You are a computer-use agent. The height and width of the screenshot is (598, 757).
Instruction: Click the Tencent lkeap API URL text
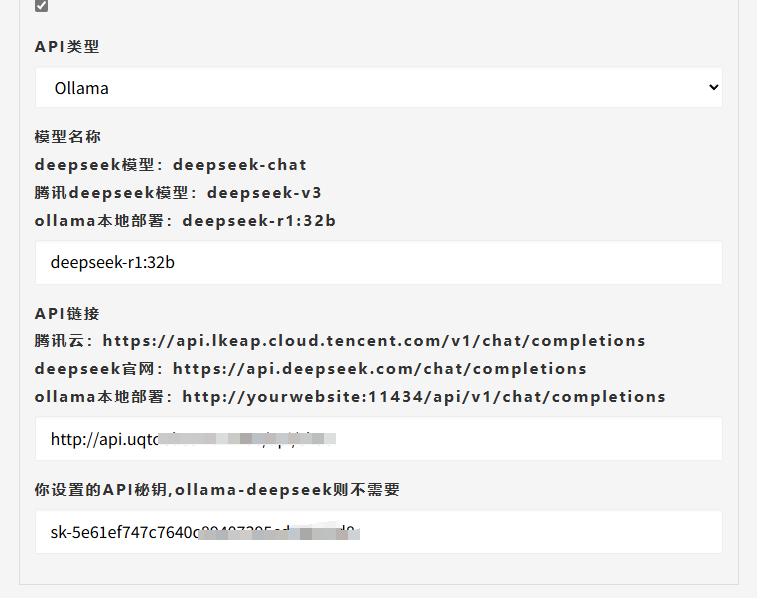[x=374, y=341]
